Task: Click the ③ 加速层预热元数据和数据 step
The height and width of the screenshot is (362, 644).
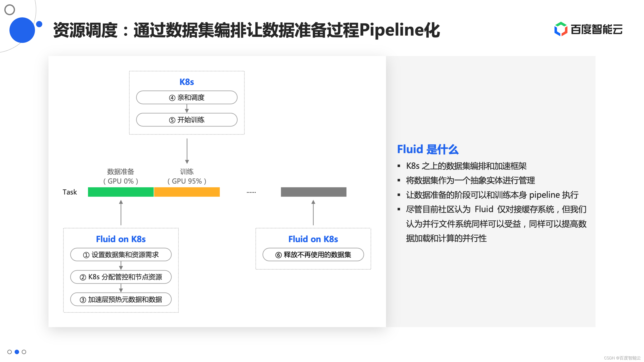Action: pos(121,299)
